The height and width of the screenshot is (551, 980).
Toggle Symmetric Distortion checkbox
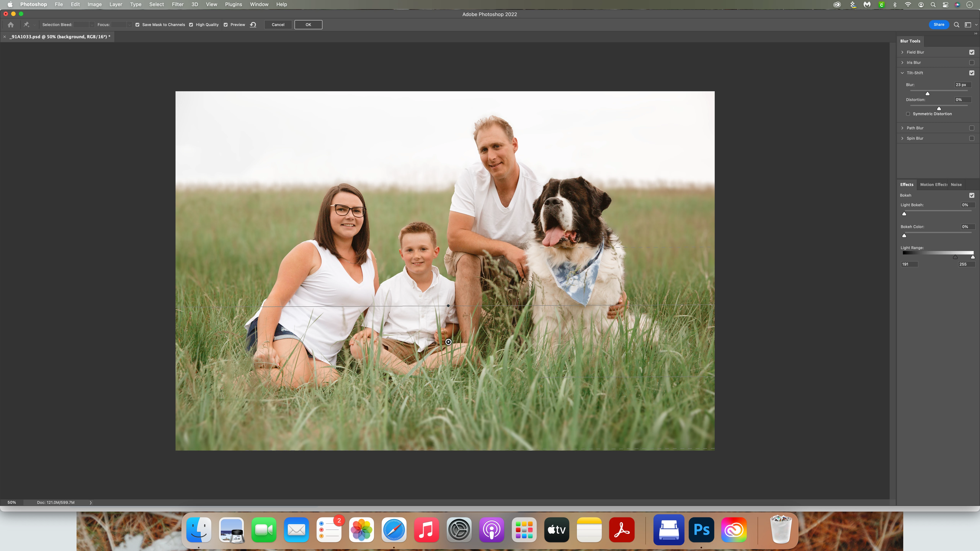[908, 114]
